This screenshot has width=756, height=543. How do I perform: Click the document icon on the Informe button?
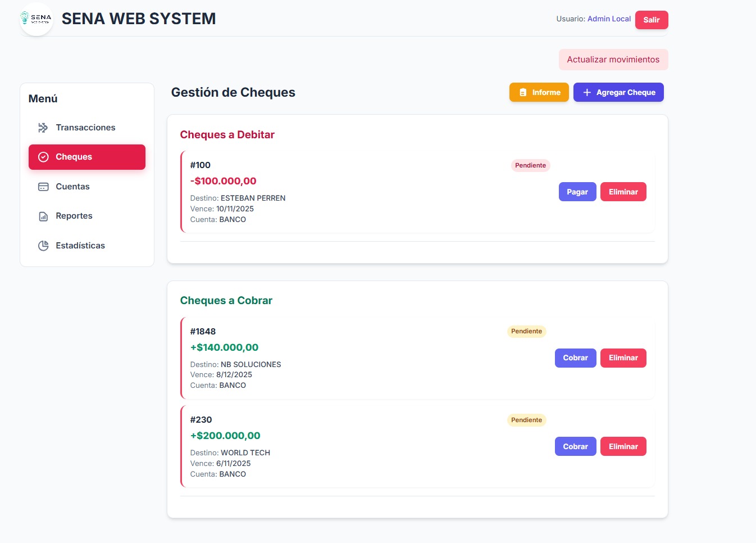click(523, 92)
